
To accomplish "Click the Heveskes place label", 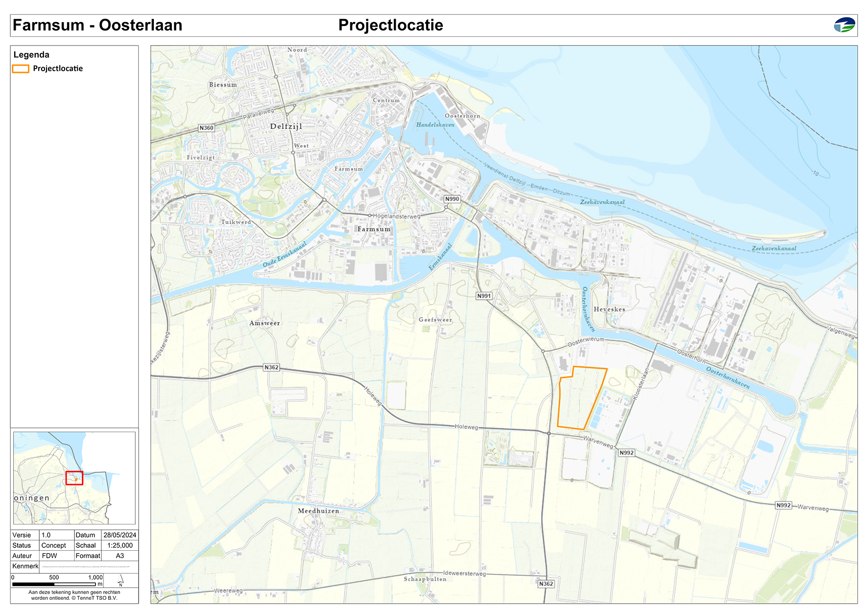I will tap(609, 309).
